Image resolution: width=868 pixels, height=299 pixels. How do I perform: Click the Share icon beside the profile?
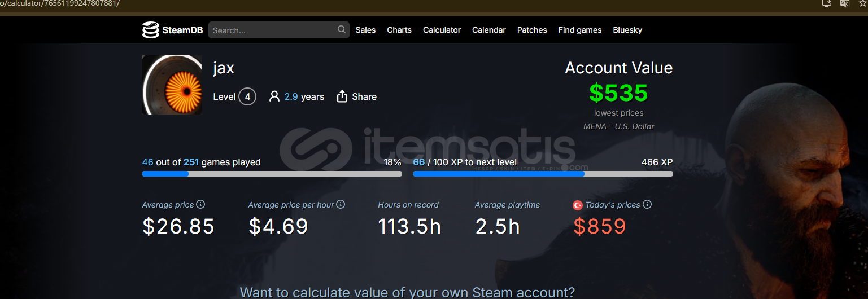coord(342,96)
